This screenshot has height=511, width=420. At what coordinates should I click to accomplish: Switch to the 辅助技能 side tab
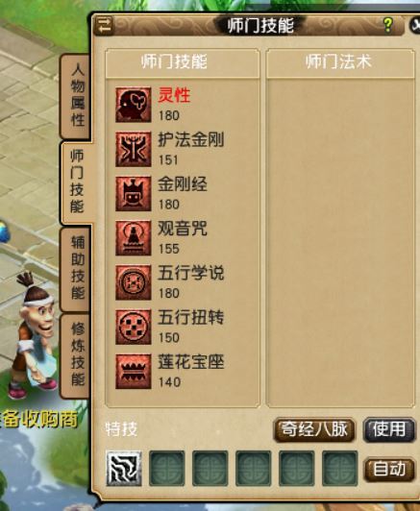tap(78, 268)
